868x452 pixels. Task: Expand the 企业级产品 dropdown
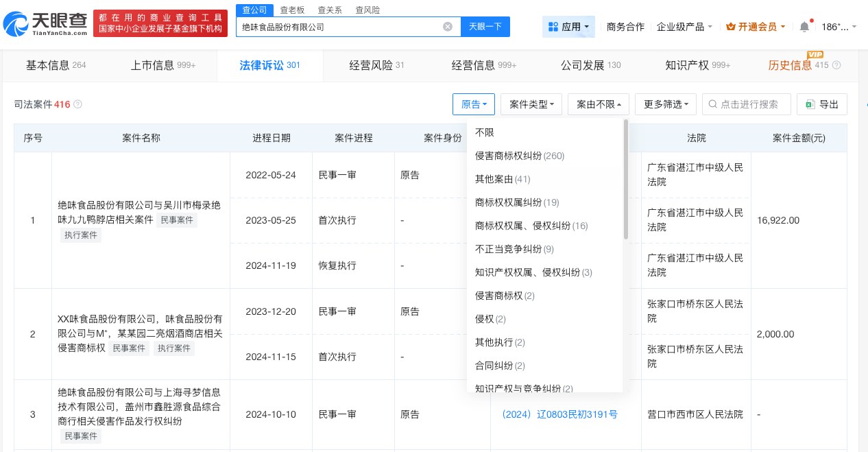click(x=684, y=27)
